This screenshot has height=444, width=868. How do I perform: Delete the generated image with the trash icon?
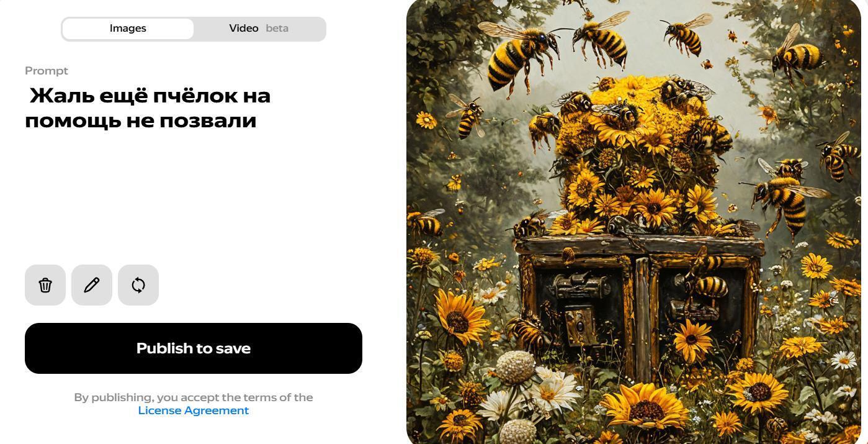45,285
